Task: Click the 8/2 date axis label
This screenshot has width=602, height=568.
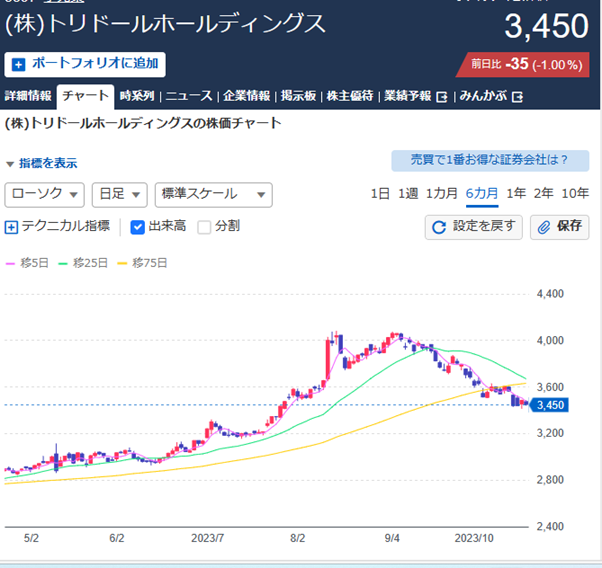Action: click(x=298, y=538)
